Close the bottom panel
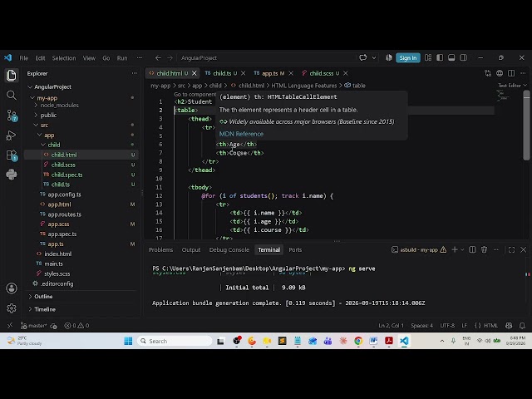 523,249
